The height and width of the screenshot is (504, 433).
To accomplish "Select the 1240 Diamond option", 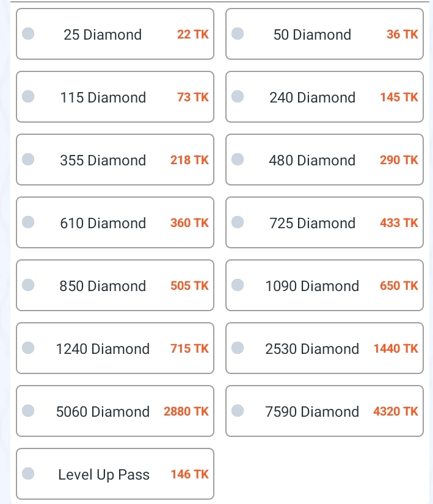I will point(115,348).
